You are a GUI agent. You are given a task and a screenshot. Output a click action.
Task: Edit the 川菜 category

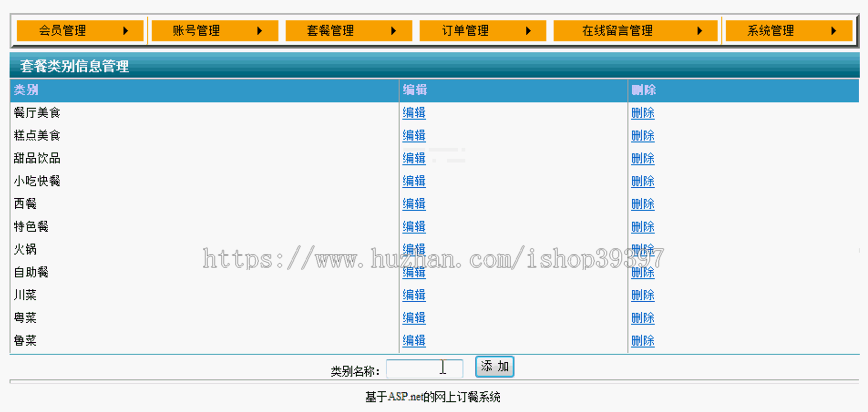tap(414, 295)
